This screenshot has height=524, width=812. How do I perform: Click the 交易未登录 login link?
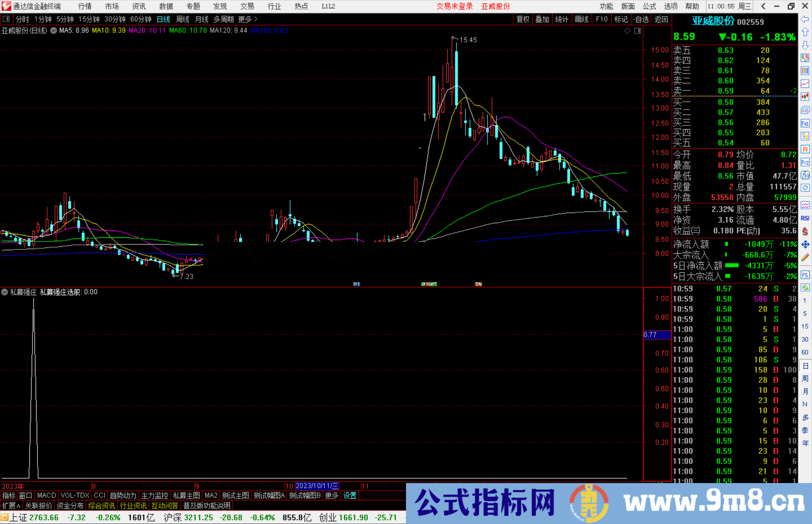tap(454, 6)
